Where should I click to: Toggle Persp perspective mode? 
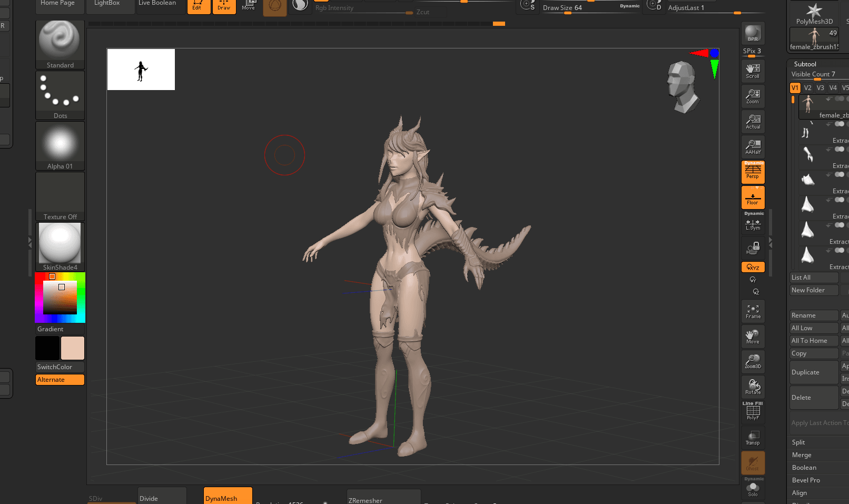pyautogui.click(x=753, y=172)
